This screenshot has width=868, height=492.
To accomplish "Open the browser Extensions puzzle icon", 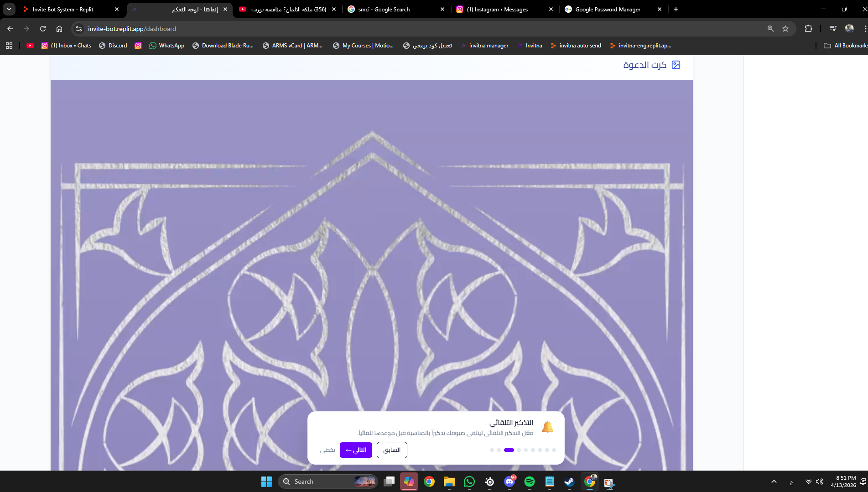I will [808, 29].
